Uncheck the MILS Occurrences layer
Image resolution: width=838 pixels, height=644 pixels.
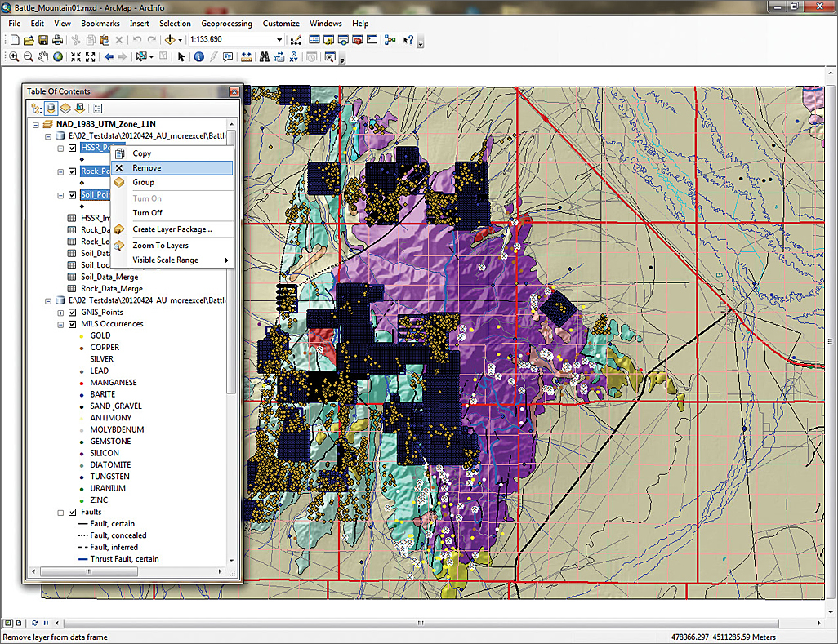73,324
